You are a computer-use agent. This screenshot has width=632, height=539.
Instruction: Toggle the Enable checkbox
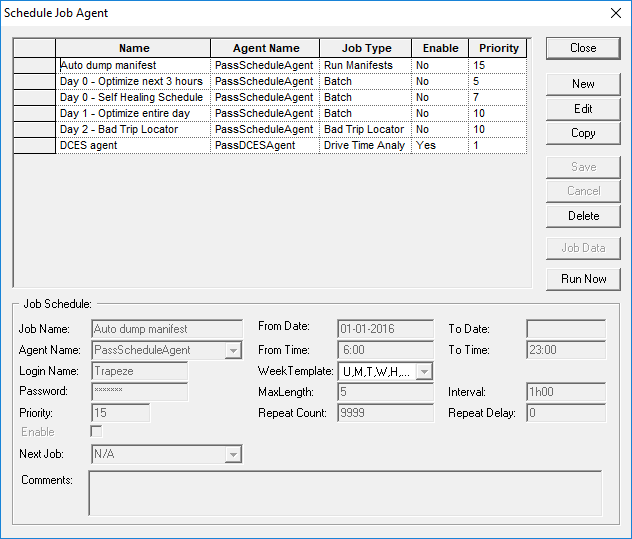click(x=96, y=431)
